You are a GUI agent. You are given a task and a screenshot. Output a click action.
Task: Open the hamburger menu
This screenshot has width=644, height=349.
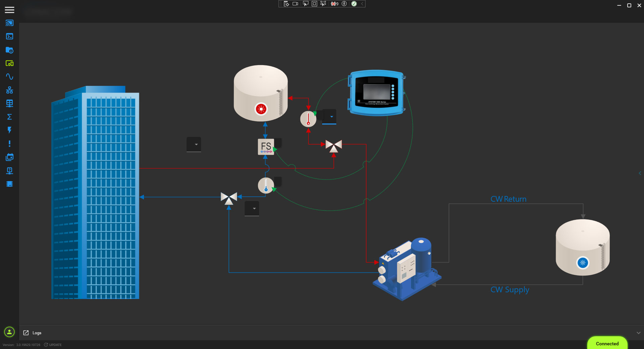9,10
